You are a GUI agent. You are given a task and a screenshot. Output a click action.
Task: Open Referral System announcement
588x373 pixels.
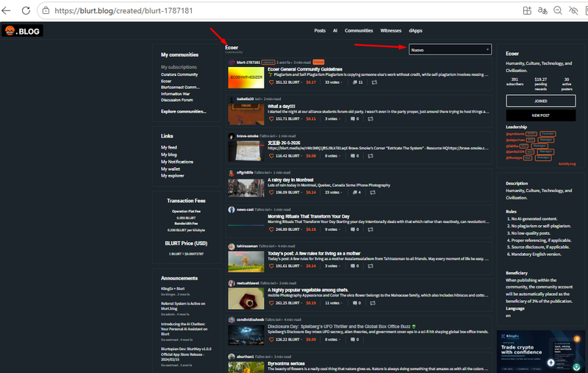click(183, 306)
